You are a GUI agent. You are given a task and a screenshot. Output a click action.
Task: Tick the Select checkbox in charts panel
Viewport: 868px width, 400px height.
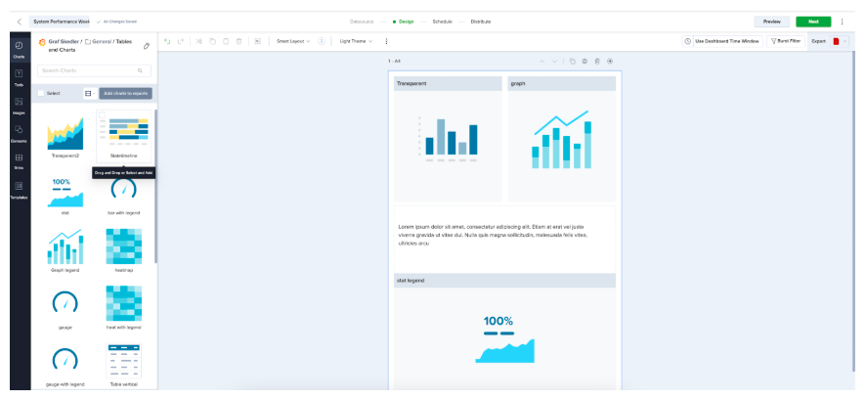click(x=41, y=93)
